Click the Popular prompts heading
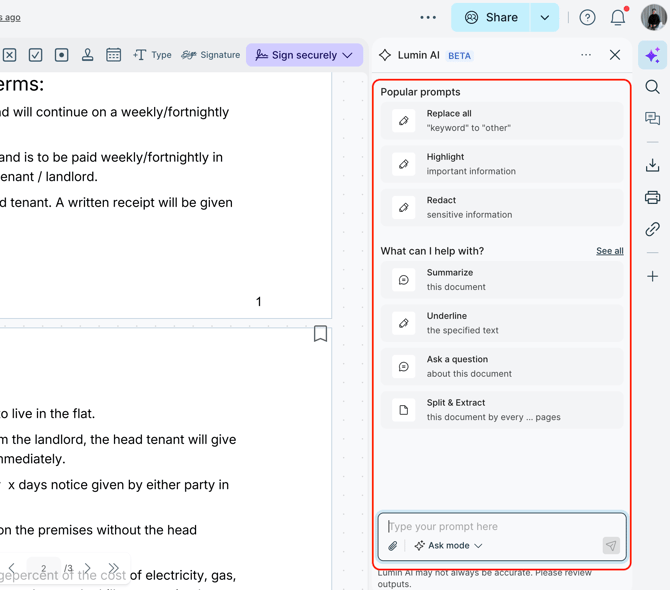The height and width of the screenshot is (590, 670). [420, 92]
